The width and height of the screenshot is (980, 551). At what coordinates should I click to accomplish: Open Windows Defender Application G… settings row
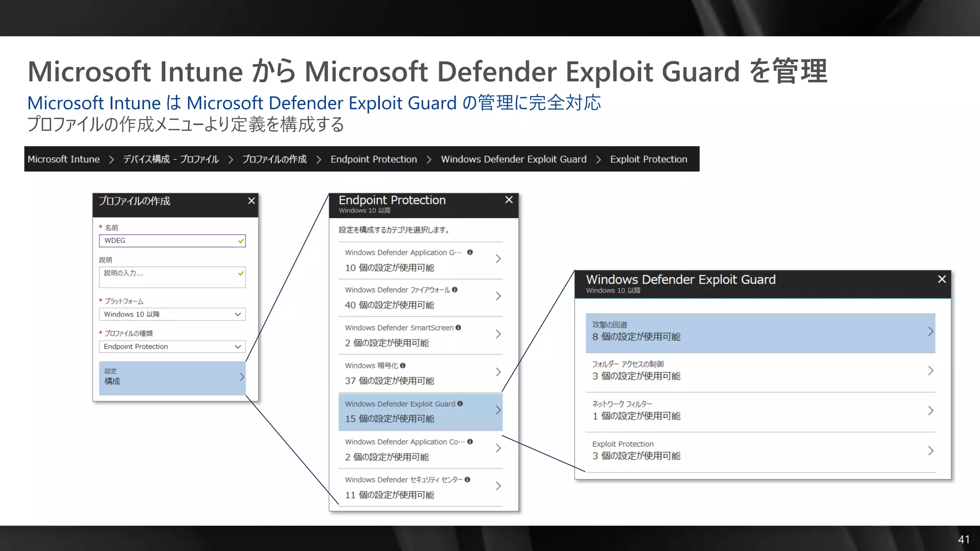pos(421,260)
